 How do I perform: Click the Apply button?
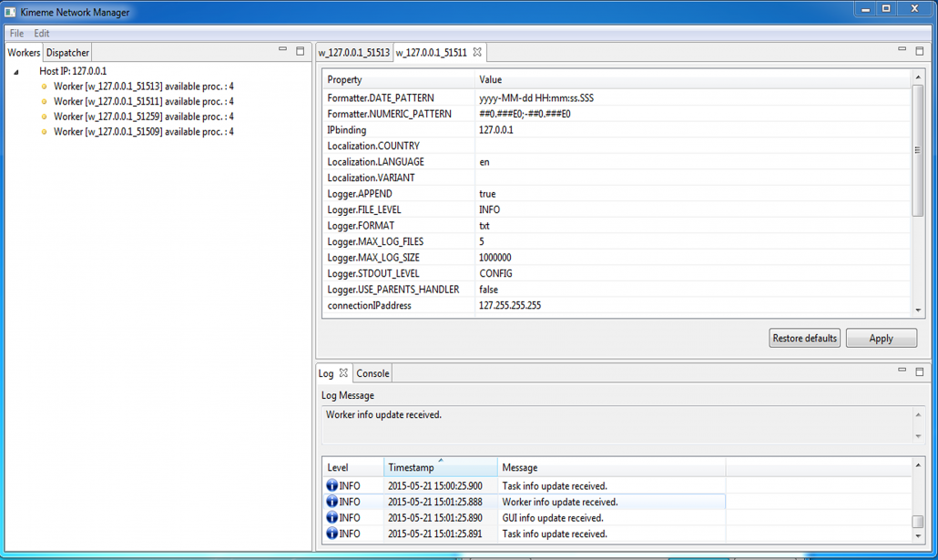(882, 338)
